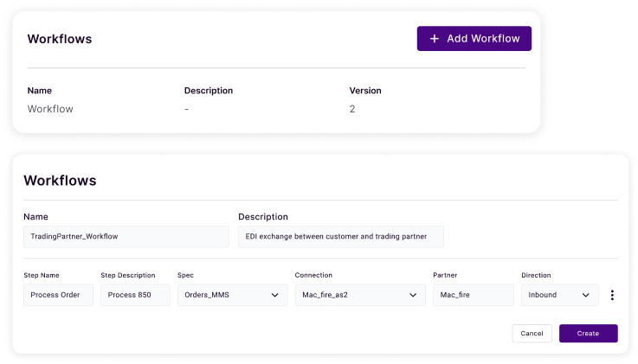Image resolution: width=638 pixels, height=364 pixels.
Task: Click the Step Description field Process 850
Action: click(x=135, y=295)
